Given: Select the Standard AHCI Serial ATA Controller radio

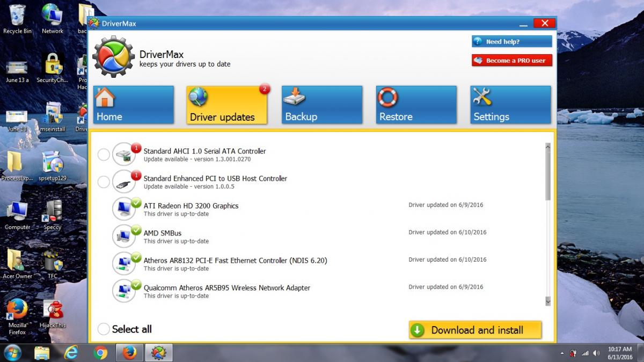Looking at the screenshot, I should (104, 155).
